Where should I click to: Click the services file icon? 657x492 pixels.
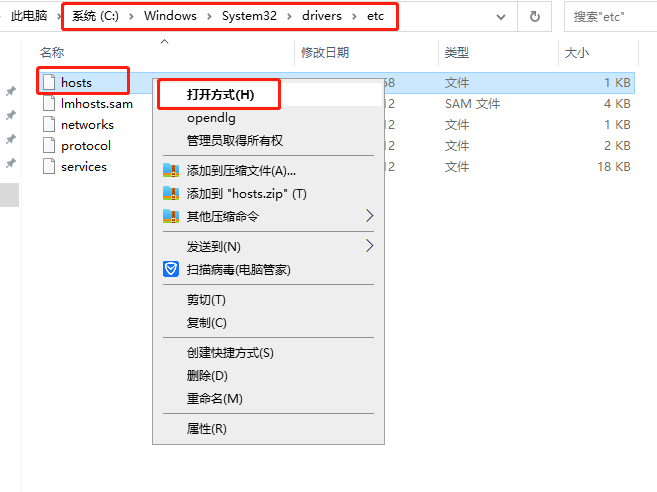49,166
